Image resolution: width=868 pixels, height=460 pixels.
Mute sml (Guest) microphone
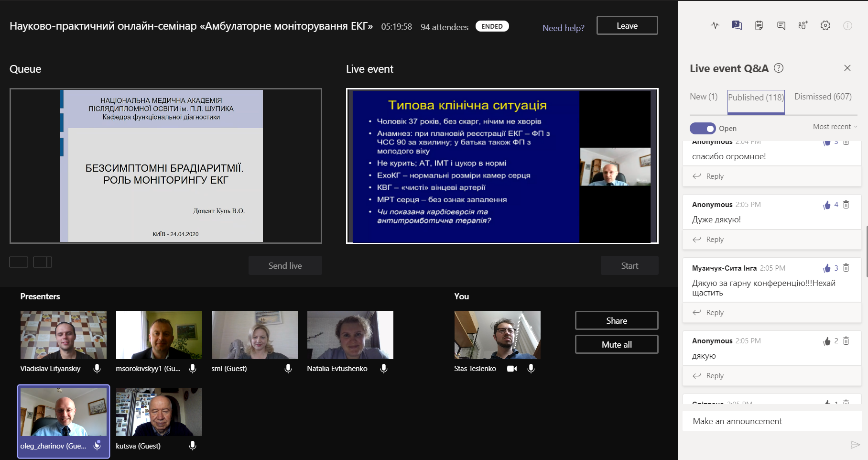[288, 369]
